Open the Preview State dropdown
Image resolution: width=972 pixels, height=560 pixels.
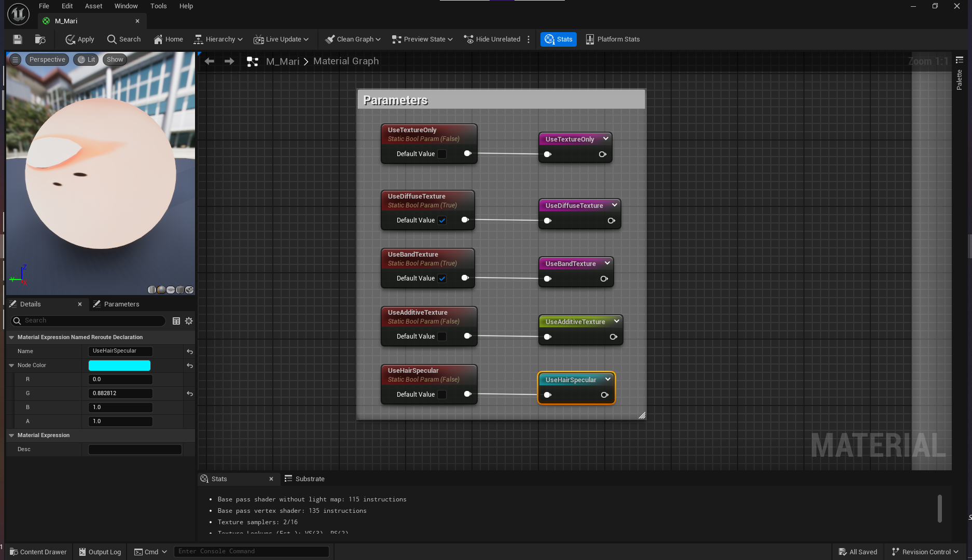pos(422,39)
